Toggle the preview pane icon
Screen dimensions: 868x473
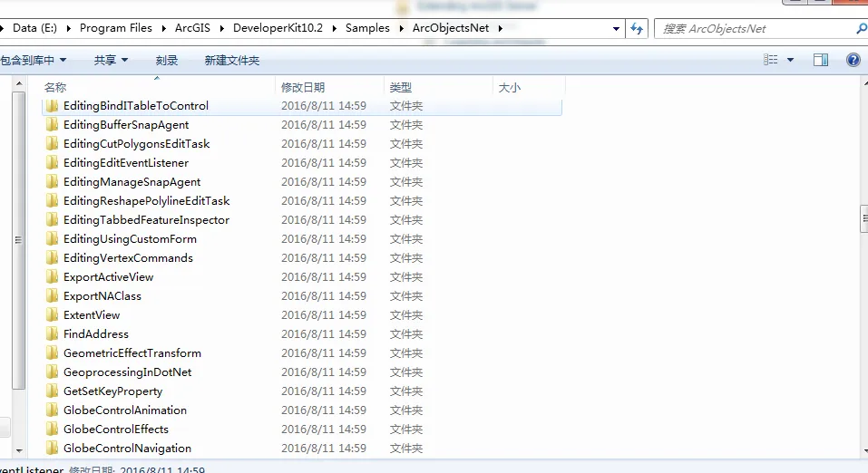(x=821, y=60)
